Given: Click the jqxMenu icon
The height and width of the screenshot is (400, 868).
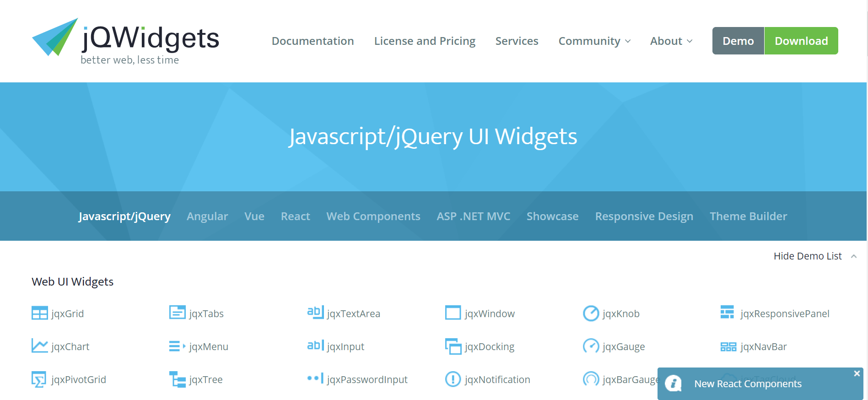Looking at the screenshot, I should [177, 346].
